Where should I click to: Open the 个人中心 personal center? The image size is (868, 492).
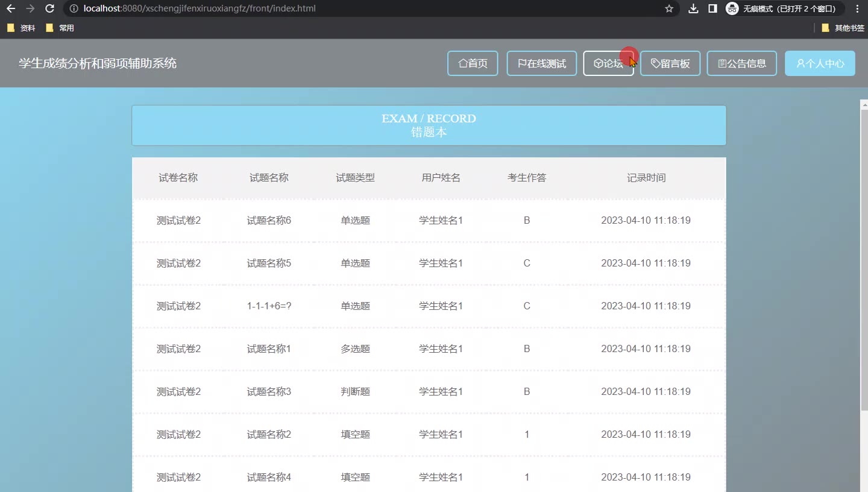[x=820, y=63]
